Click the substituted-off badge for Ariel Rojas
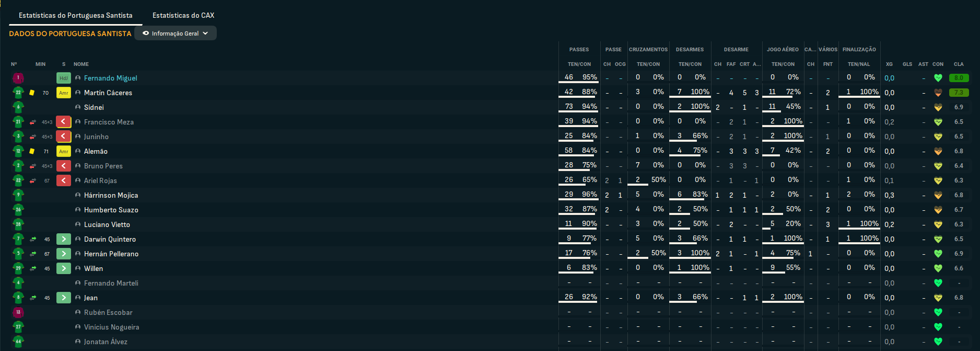Image resolution: width=980 pixels, height=351 pixels. pyautogui.click(x=64, y=180)
